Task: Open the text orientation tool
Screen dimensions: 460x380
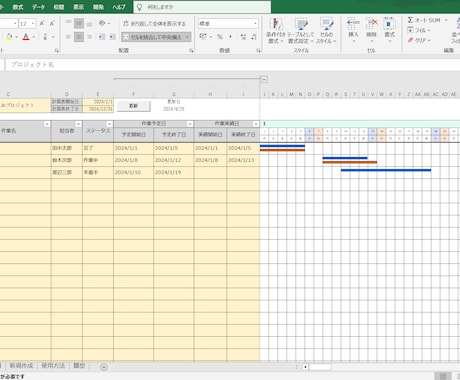Action: click(x=102, y=23)
